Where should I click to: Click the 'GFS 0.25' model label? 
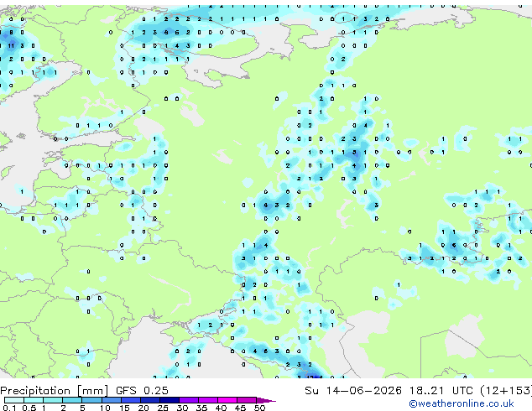click(142, 391)
